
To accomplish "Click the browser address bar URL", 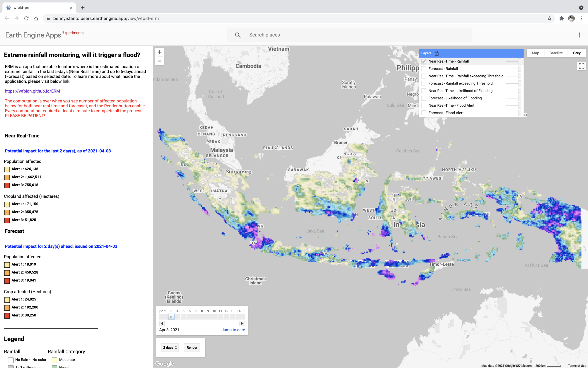I will click(x=106, y=19).
